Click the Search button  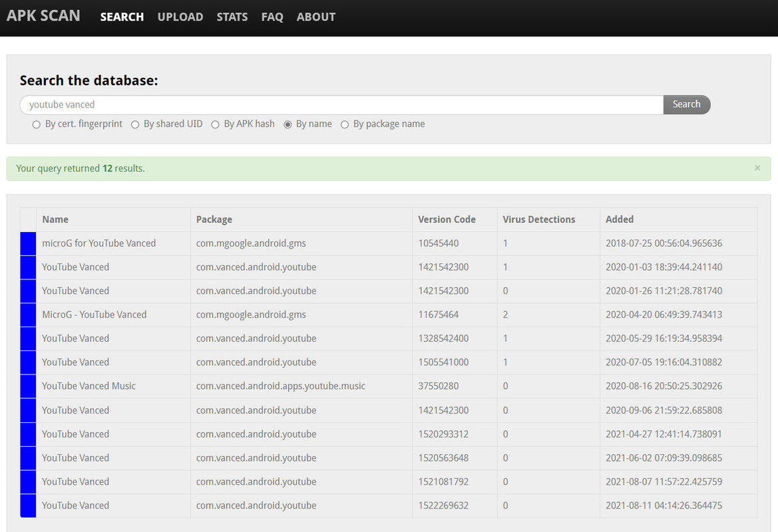pyautogui.click(x=687, y=104)
